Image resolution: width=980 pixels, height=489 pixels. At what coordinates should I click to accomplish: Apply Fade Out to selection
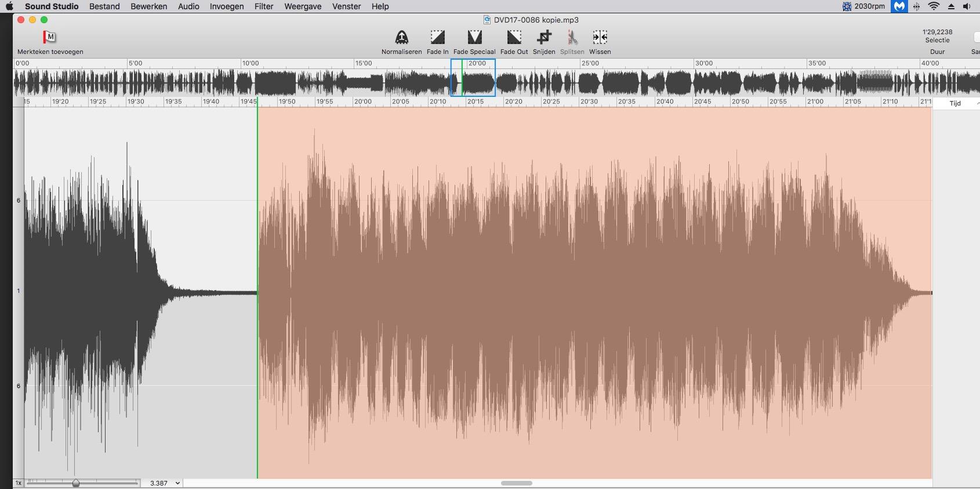(514, 38)
